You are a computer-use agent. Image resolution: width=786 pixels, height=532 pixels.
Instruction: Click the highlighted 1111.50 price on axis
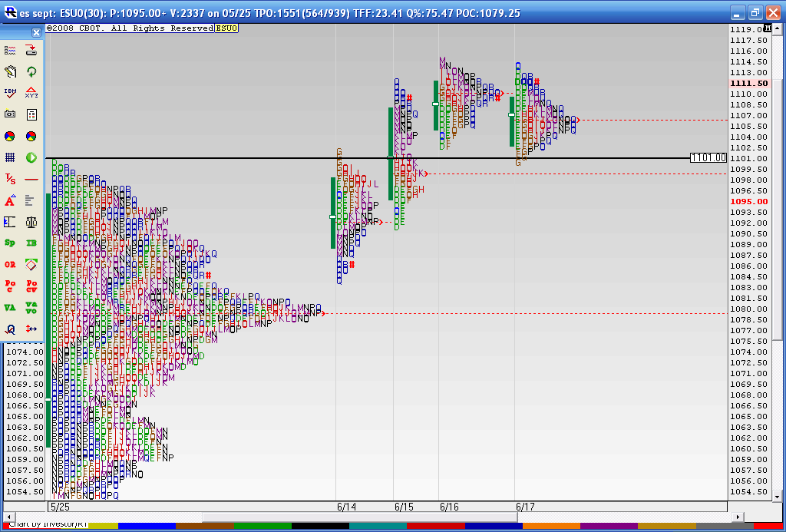[749, 83]
